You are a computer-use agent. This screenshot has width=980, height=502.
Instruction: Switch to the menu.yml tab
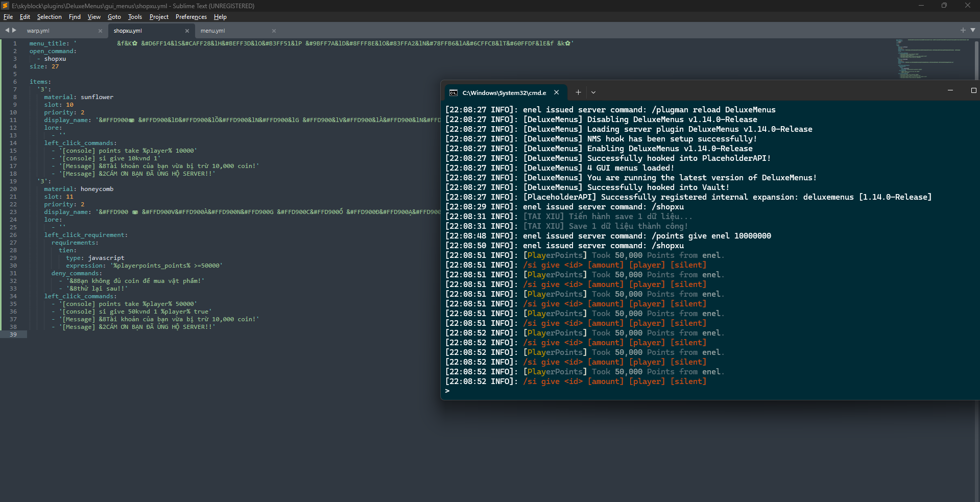212,31
